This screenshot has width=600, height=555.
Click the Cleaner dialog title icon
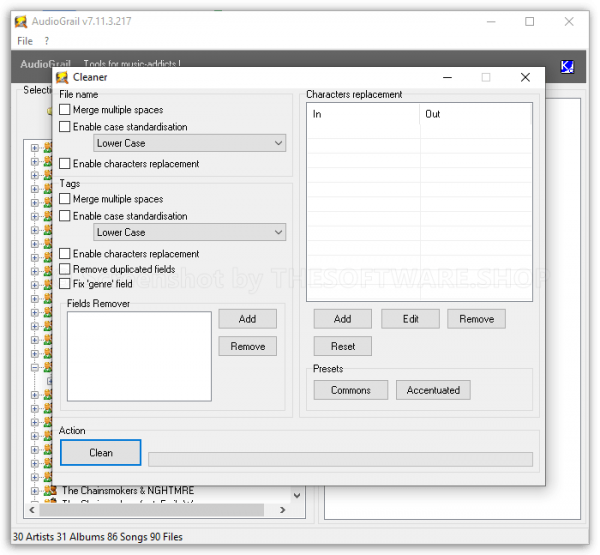pyautogui.click(x=62, y=77)
